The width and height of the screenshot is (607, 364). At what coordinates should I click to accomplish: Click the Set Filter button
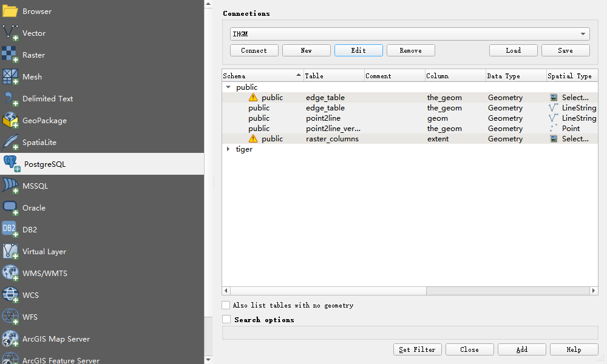pyautogui.click(x=418, y=349)
